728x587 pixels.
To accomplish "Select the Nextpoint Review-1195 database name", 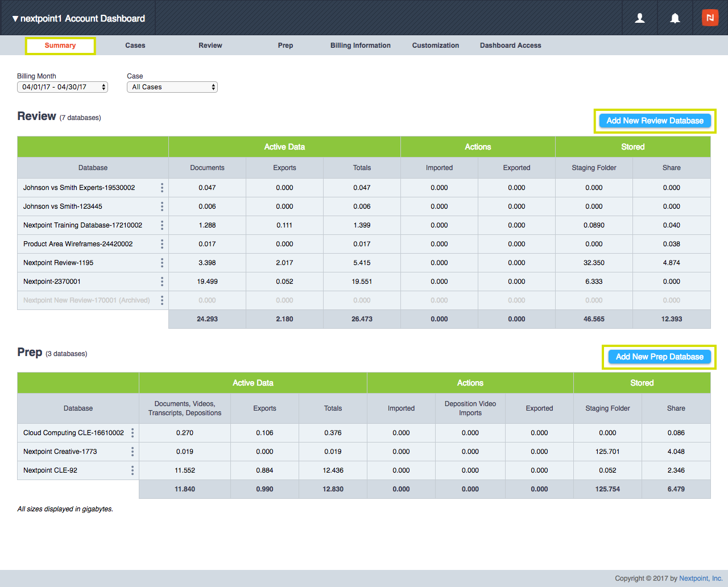I will click(58, 263).
